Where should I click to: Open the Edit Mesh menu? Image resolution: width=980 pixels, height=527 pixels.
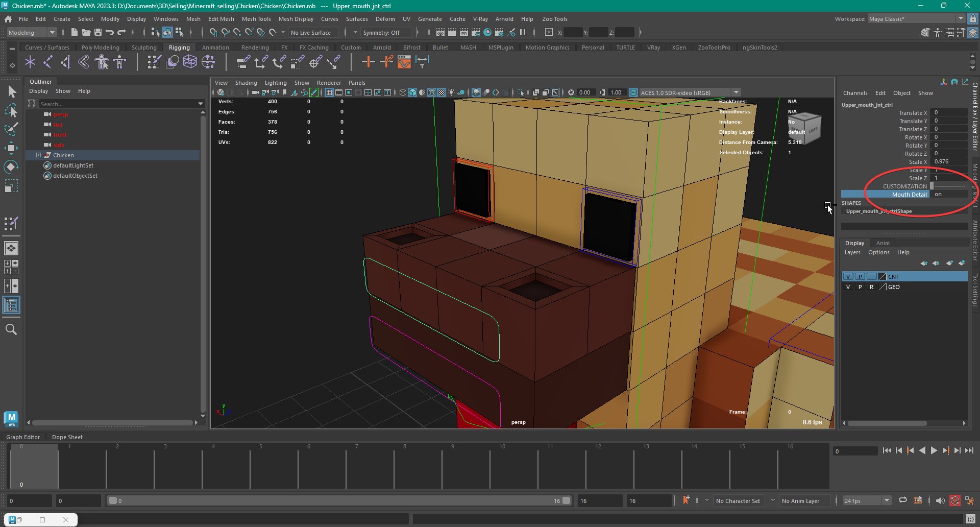pos(221,19)
